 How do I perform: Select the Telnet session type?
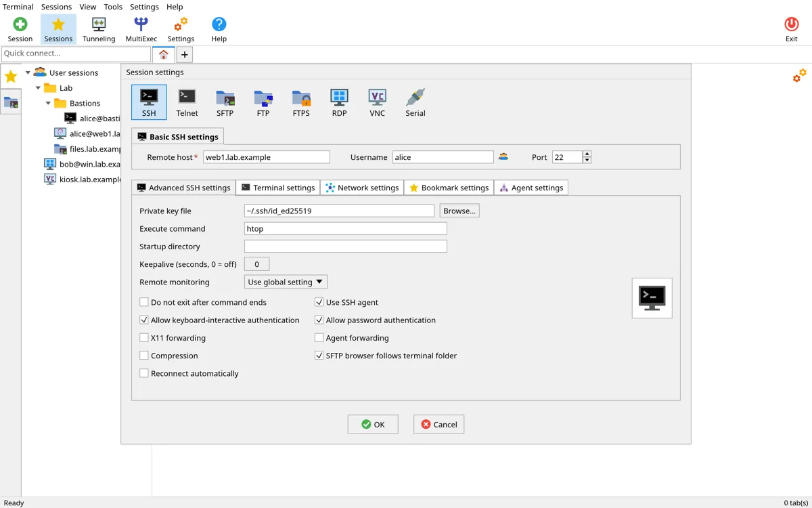tap(187, 102)
